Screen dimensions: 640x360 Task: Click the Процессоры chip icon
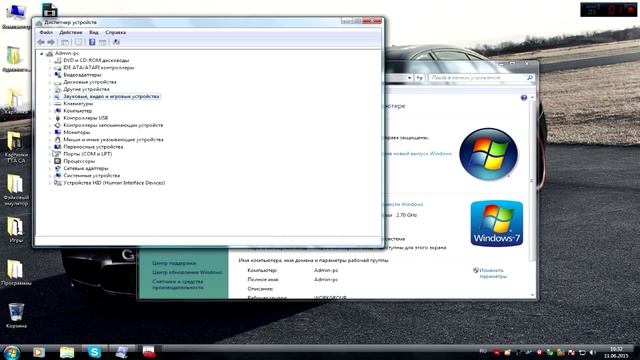(x=58, y=161)
